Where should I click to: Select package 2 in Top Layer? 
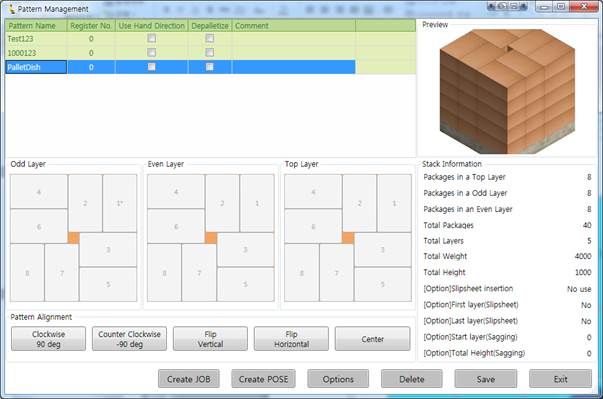pyautogui.click(x=360, y=203)
